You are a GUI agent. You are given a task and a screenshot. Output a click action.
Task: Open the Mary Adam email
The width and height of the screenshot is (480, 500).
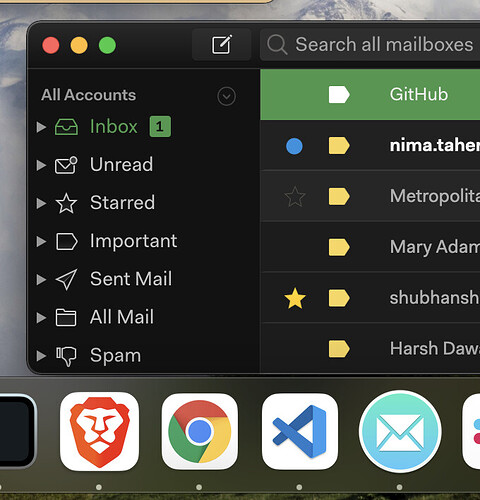(x=370, y=247)
